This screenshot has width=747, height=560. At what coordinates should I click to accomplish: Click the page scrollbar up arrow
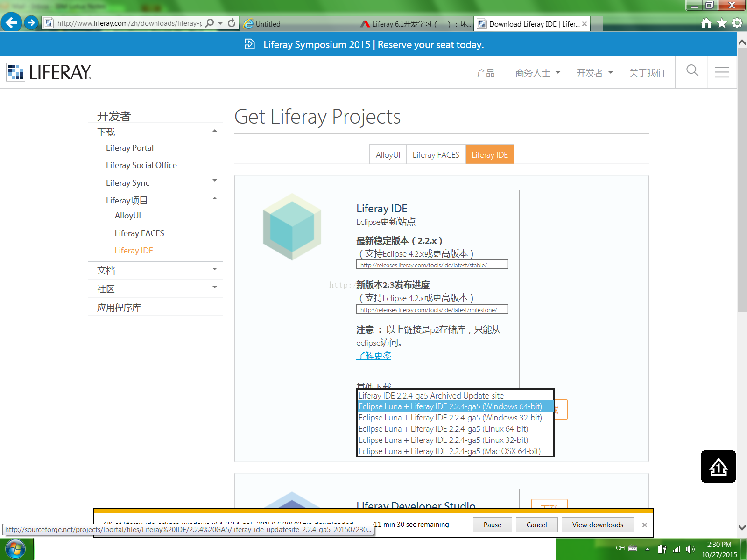click(x=742, y=42)
